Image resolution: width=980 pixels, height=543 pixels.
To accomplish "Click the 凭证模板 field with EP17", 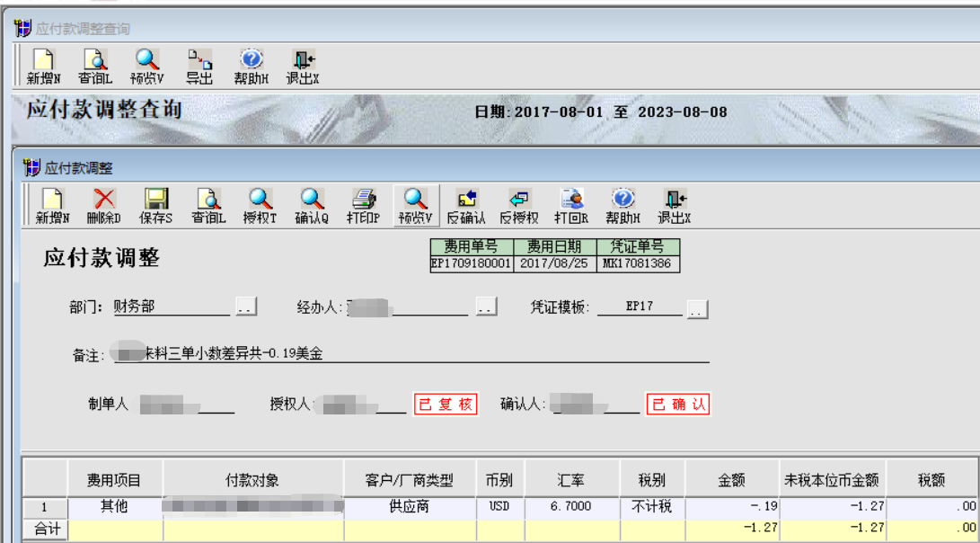I will (640, 307).
